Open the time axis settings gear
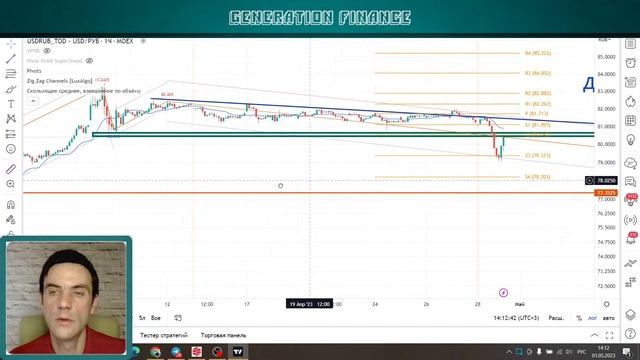Screen dimensions: 640x360 tap(607, 304)
